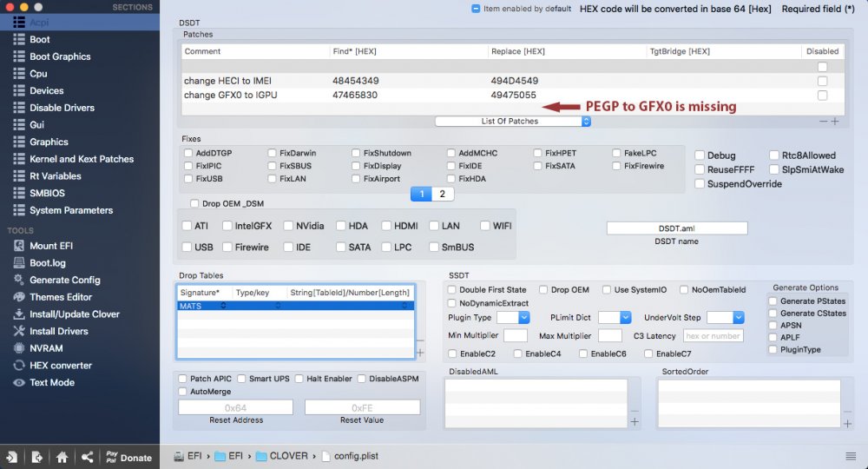Click the DSDT name input field
The width and height of the screenshot is (868, 469).
pos(676,228)
